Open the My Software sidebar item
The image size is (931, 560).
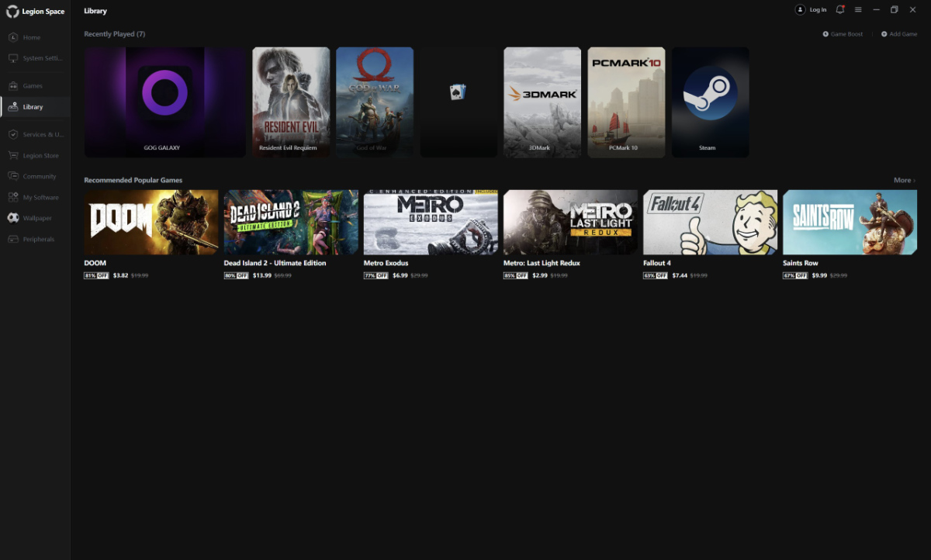pyautogui.click(x=35, y=197)
